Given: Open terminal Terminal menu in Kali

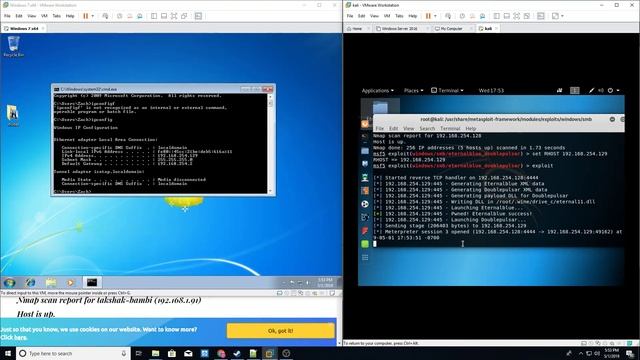Looking at the screenshot, I should pos(450,129).
